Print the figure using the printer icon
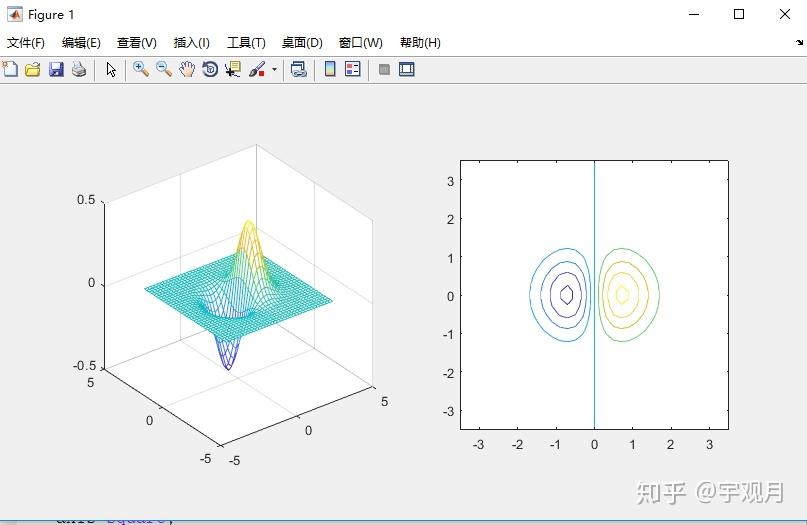807x525 pixels. tap(79, 69)
